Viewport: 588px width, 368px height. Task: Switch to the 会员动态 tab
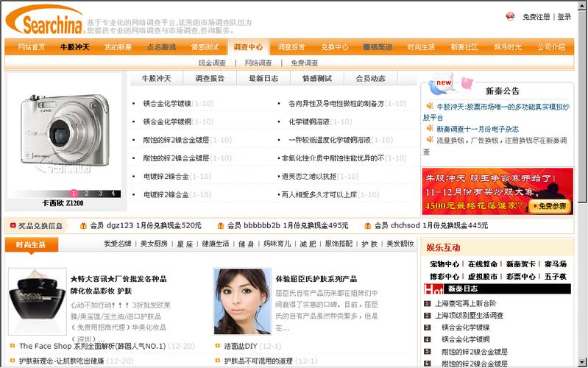[x=370, y=79]
